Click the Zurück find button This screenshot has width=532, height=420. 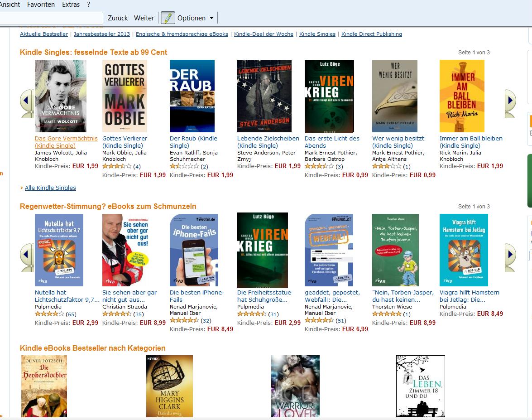point(118,18)
